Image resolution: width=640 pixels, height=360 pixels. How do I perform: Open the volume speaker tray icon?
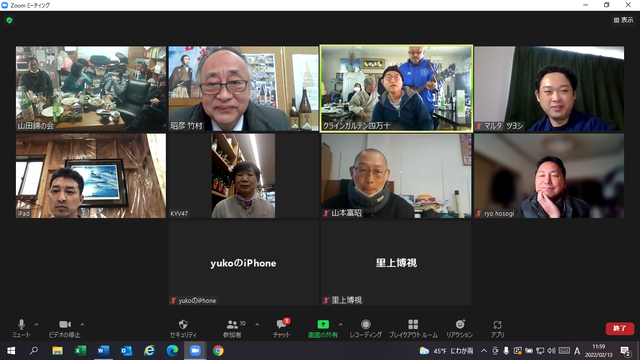551,351
